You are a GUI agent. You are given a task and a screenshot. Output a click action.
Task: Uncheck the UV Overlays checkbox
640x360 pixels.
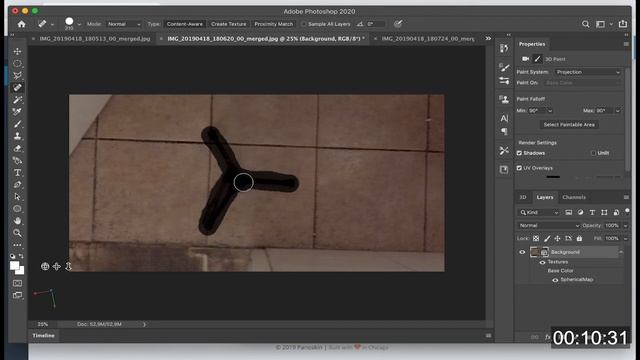pos(519,168)
